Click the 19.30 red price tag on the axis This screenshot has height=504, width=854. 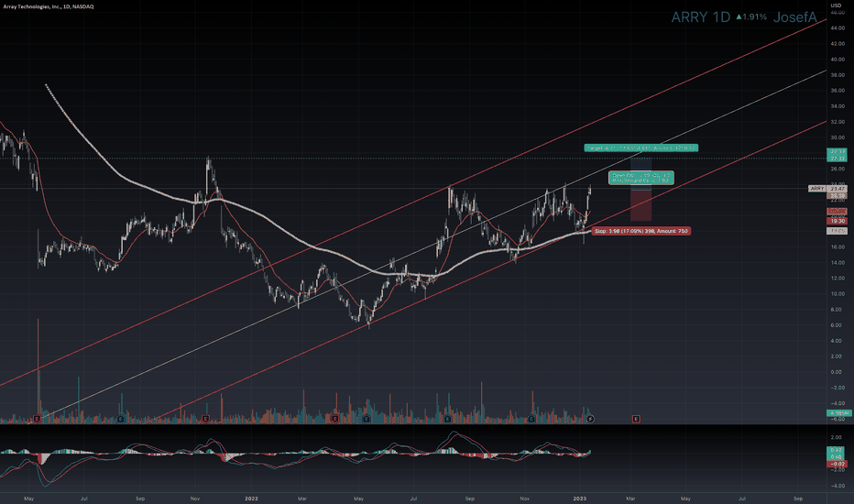(x=838, y=221)
